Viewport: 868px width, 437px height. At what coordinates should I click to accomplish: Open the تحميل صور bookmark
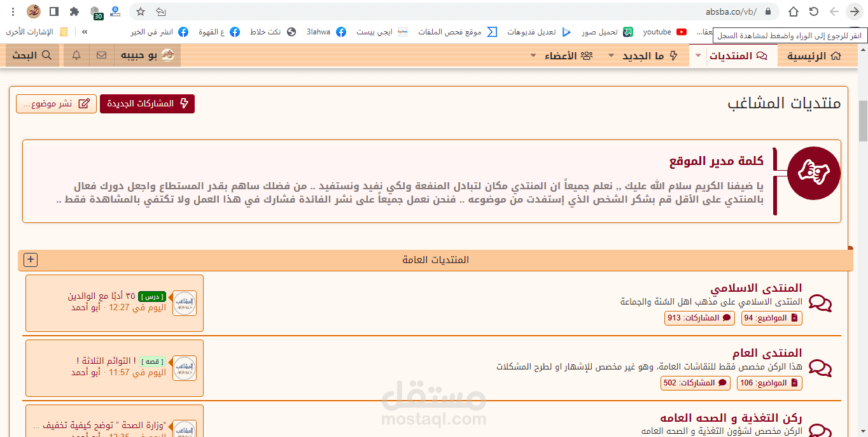pos(606,32)
